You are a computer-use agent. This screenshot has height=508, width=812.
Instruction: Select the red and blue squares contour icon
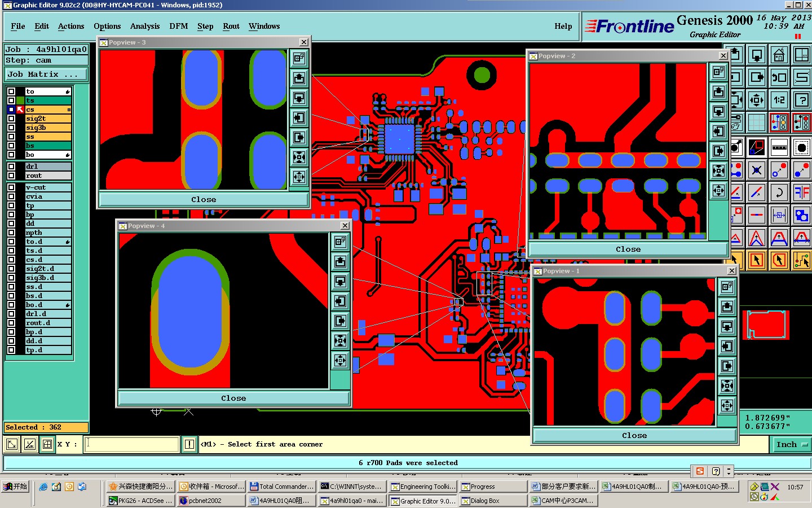pos(757,147)
